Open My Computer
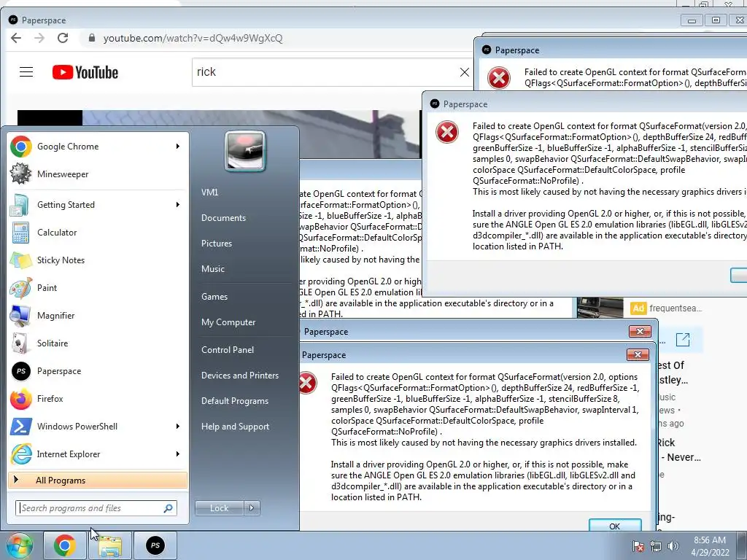Screen dimensions: 747x560 [228, 322]
